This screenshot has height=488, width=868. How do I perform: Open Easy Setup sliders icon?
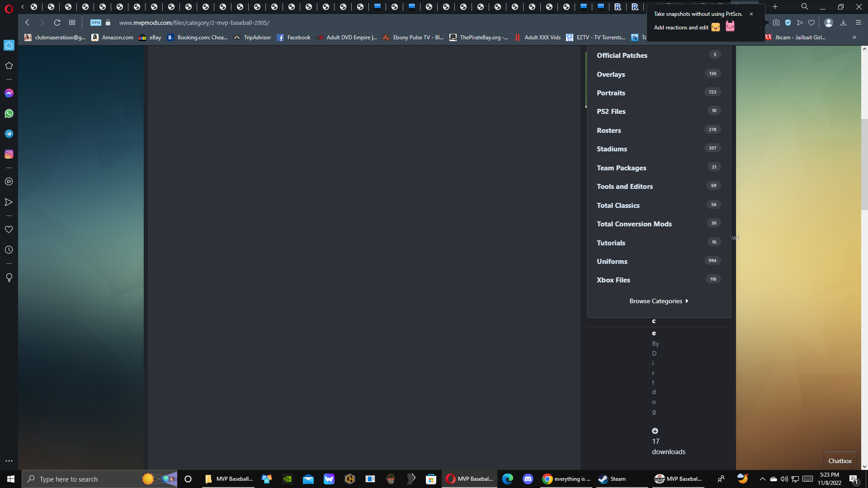pyautogui.click(x=859, y=23)
